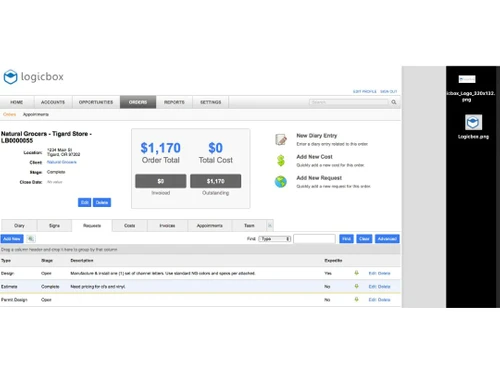Click the blue Delete order button
Screen dimensions: 500x375
pyautogui.click(x=102, y=202)
